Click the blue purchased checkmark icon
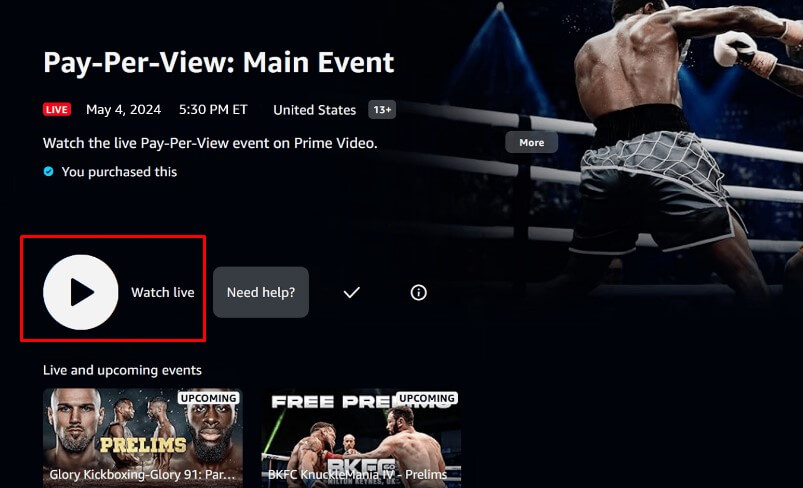Image resolution: width=803 pixels, height=488 pixels. 49,172
